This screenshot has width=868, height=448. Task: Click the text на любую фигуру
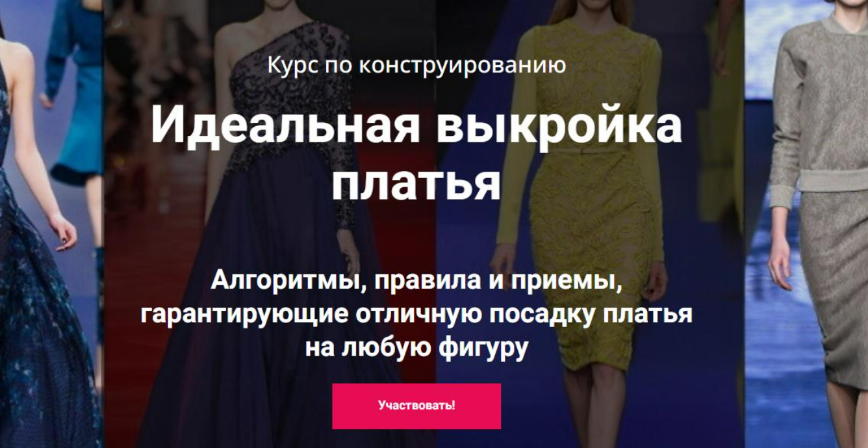(x=416, y=347)
